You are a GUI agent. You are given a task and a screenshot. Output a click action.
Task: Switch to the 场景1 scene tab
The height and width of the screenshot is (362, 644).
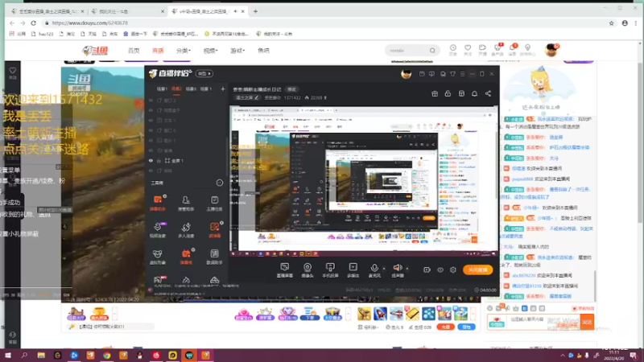point(162,88)
